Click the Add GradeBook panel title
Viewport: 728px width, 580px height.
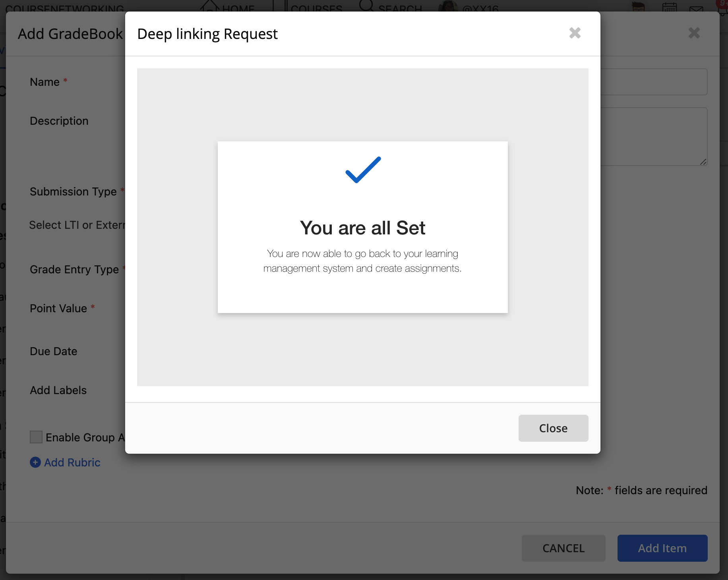click(71, 34)
